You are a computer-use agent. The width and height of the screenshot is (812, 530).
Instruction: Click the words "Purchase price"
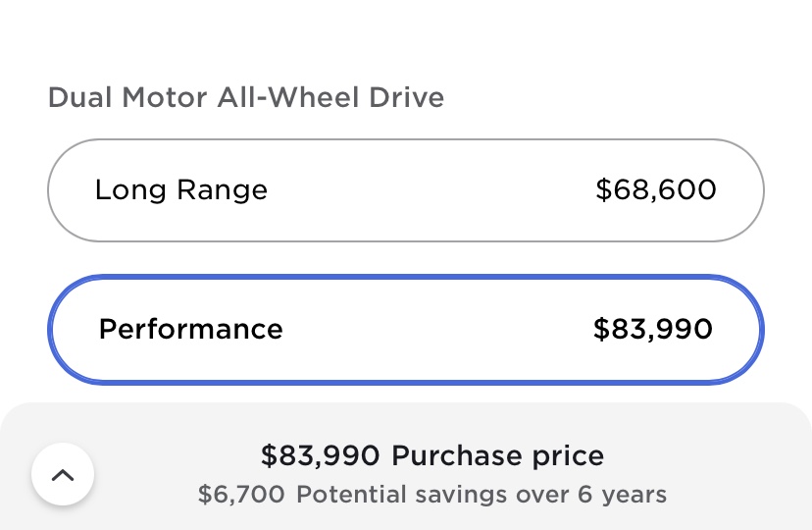coord(497,455)
